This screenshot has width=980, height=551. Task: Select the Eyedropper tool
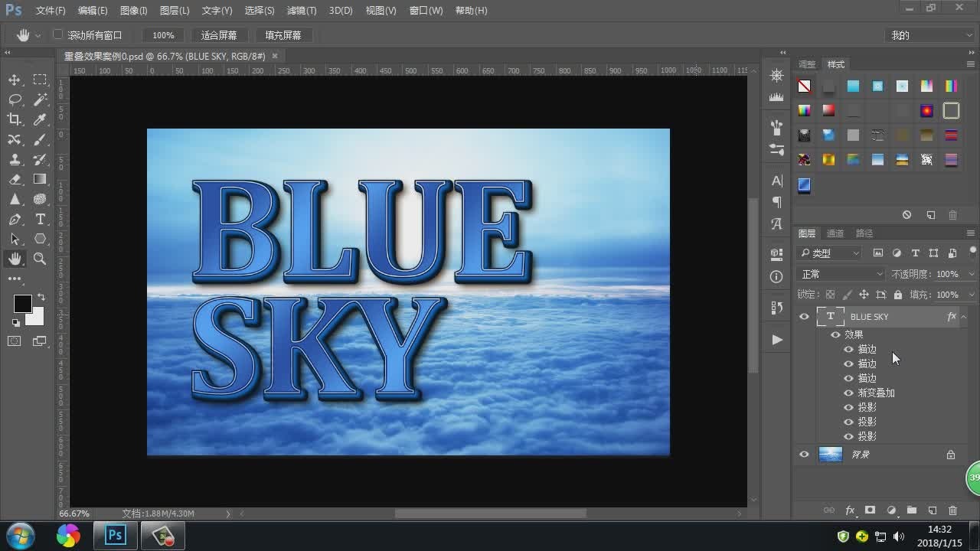pyautogui.click(x=40, y=119)
